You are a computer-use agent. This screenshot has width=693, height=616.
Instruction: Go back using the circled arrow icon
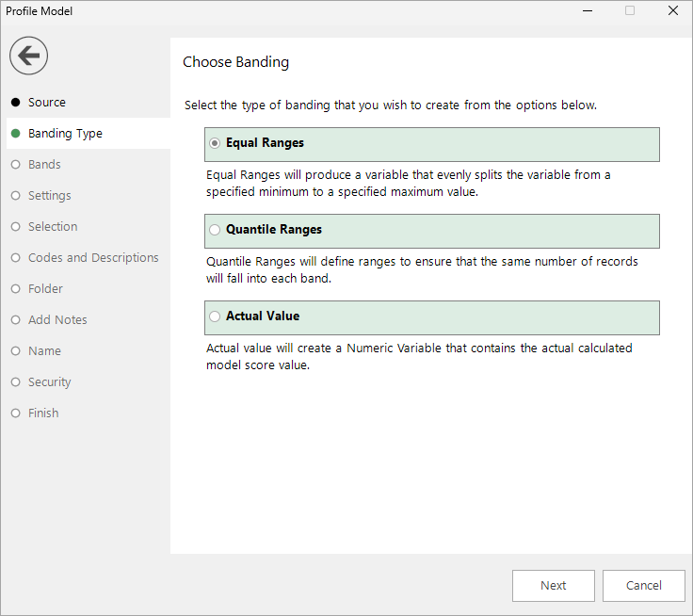point(29,56)
